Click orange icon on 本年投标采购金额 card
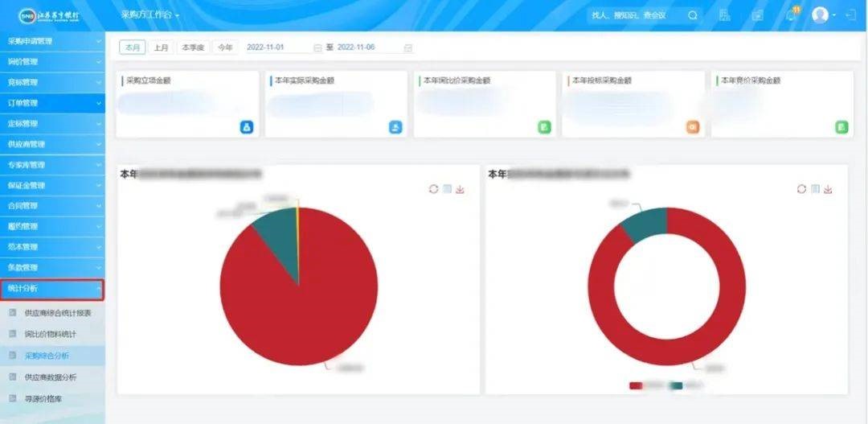 [692, 127]
